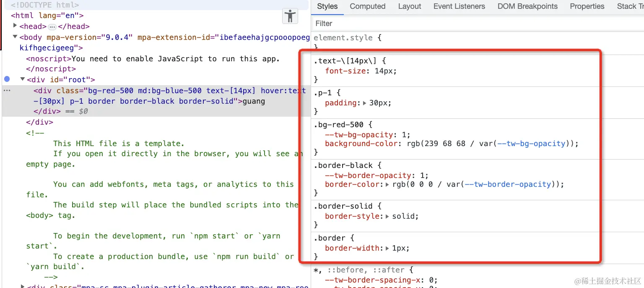Select the DOCTYPE html line
The image size is (644, 288).
click(45, 5)
